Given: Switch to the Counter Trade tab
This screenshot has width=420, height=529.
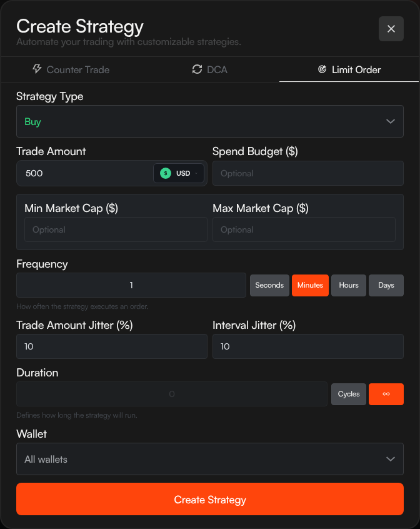Looking at the screenshot, I should click(71, 69).
